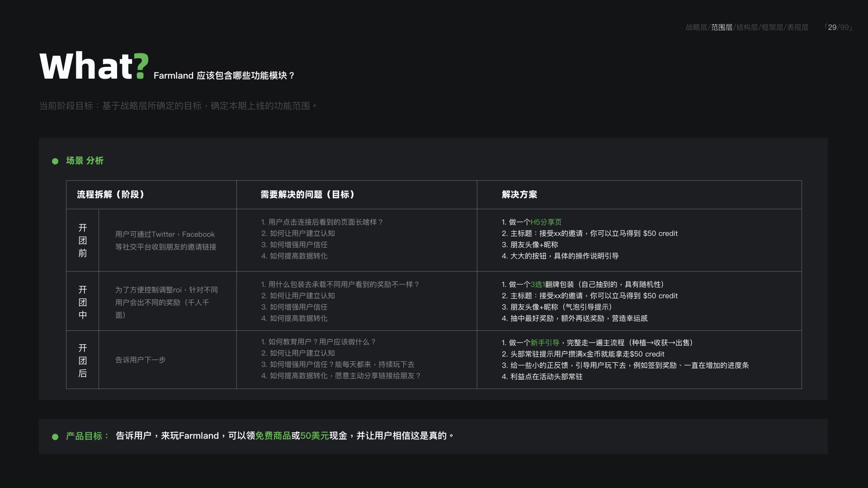Click the large What? heading
The height and width of the screenshot is (488, 868).
tap(94, 66)
